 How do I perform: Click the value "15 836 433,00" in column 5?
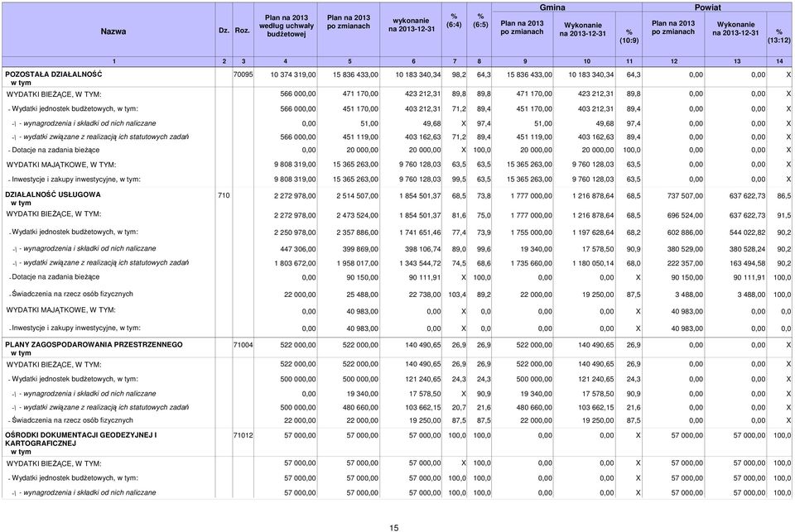coord(355,74)
